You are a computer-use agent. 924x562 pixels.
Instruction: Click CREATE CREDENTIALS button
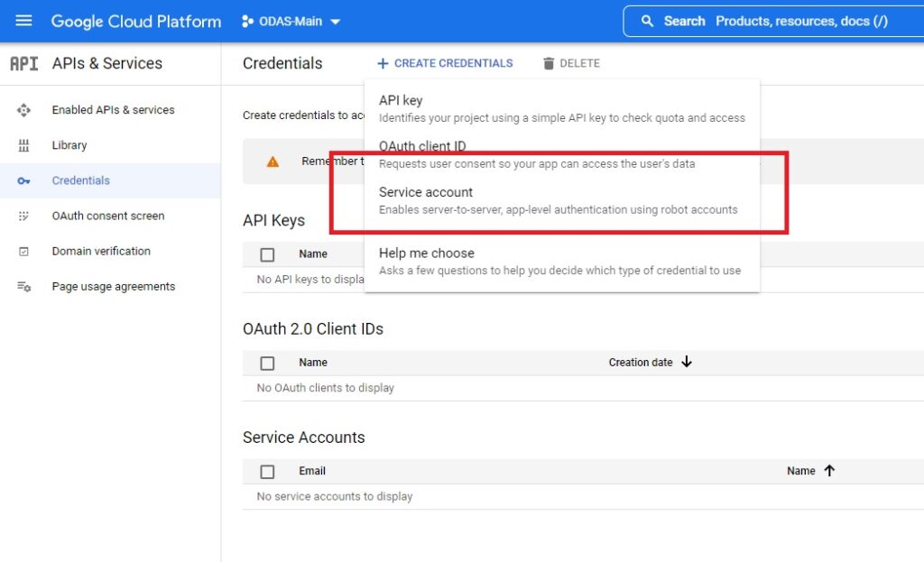pyautogui.click(x=445, y=63)
